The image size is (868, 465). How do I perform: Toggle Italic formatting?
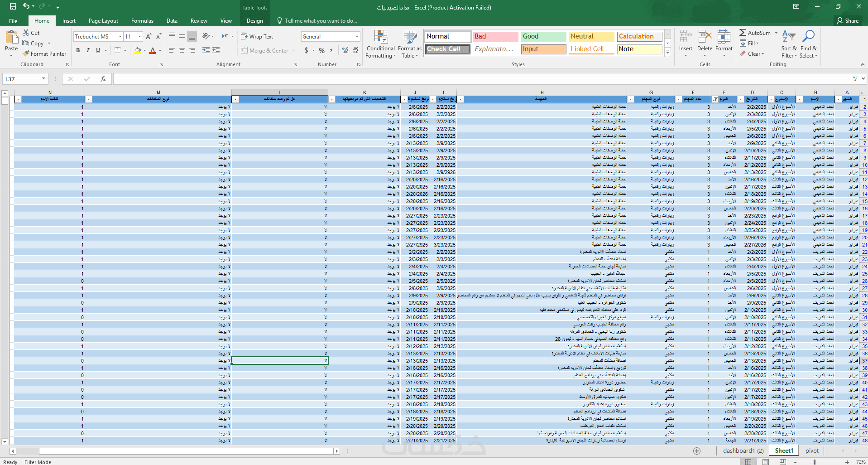[88, 50]
